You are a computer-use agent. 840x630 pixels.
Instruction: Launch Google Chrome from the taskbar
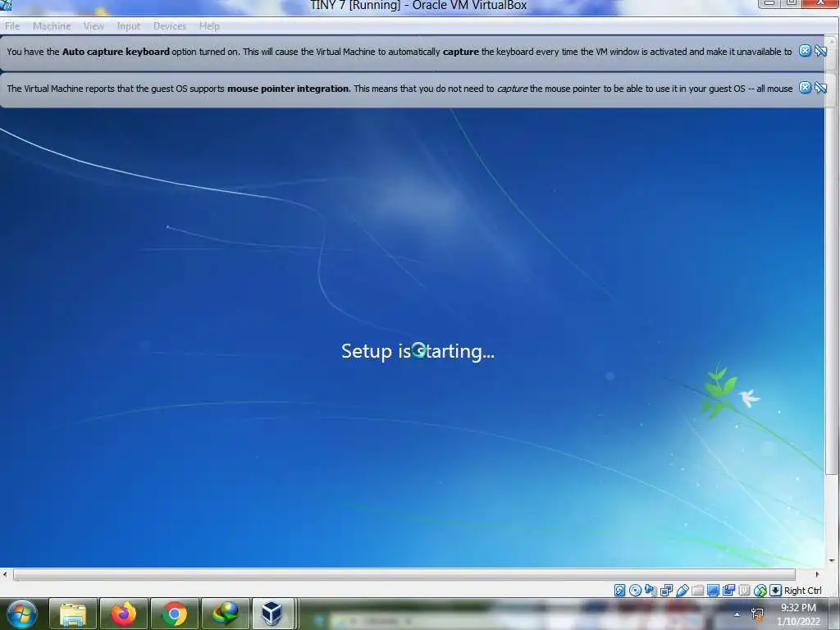175,614
